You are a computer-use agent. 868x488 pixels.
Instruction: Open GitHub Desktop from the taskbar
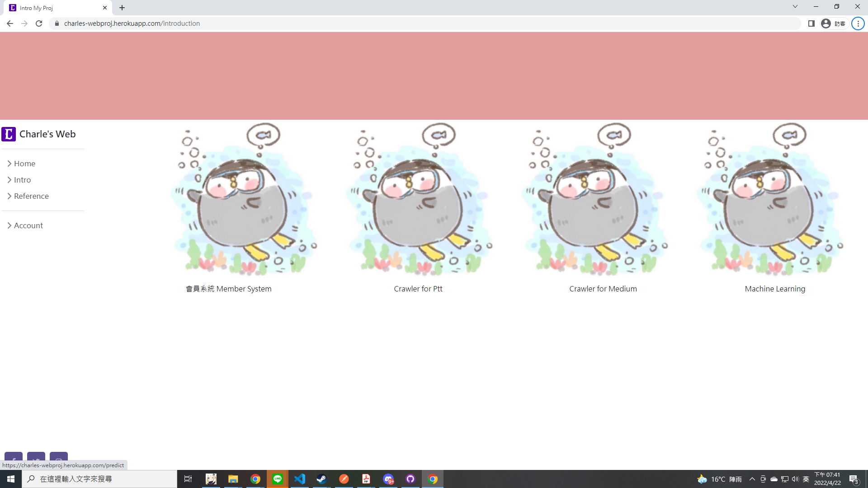(410, 479)
